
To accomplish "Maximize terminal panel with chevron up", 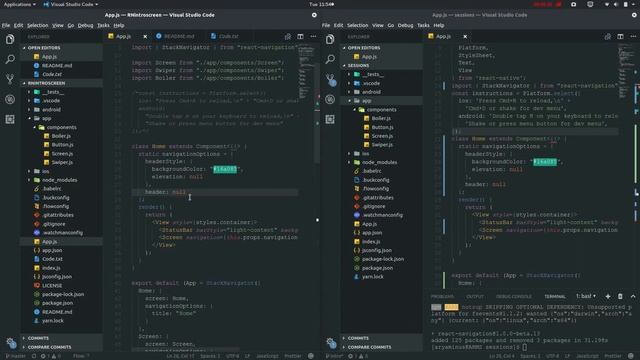I will click(633, 296).
